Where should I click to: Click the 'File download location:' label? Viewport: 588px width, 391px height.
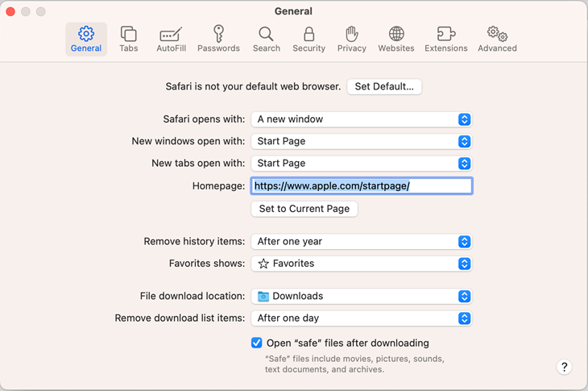point(193,296)
